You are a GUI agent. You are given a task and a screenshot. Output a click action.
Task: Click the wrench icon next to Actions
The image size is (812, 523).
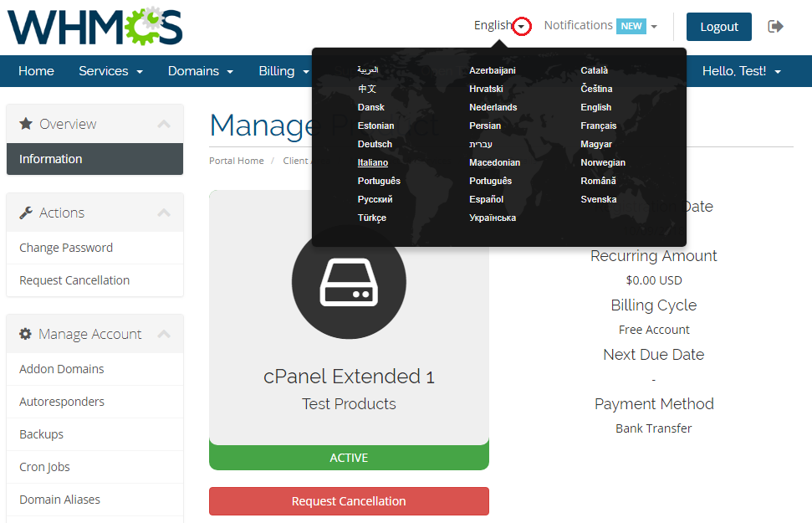coord(26,213)
